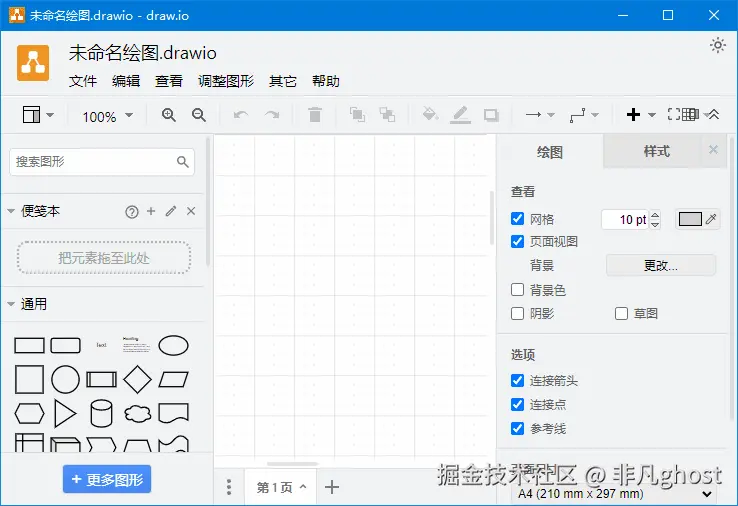This screenshot has width=738, height=506.
Task: Open the waypoint style dropdown
Action: 584,114
